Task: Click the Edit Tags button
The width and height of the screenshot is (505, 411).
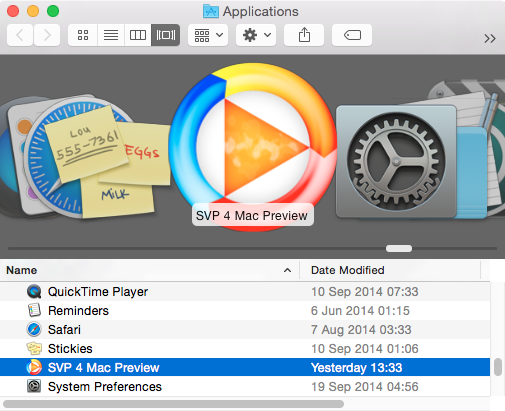Action: click(x=352, y=35)
